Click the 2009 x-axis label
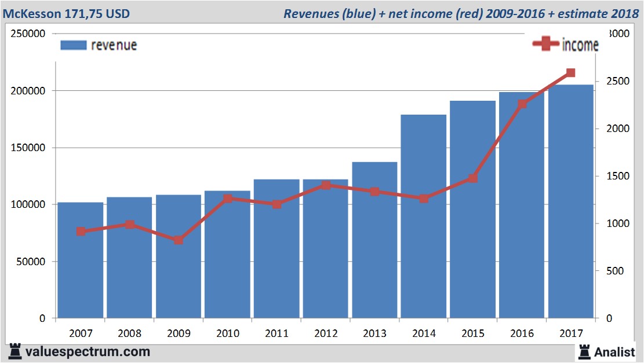This screenshot has height=363, width=644. click(179, 333)
